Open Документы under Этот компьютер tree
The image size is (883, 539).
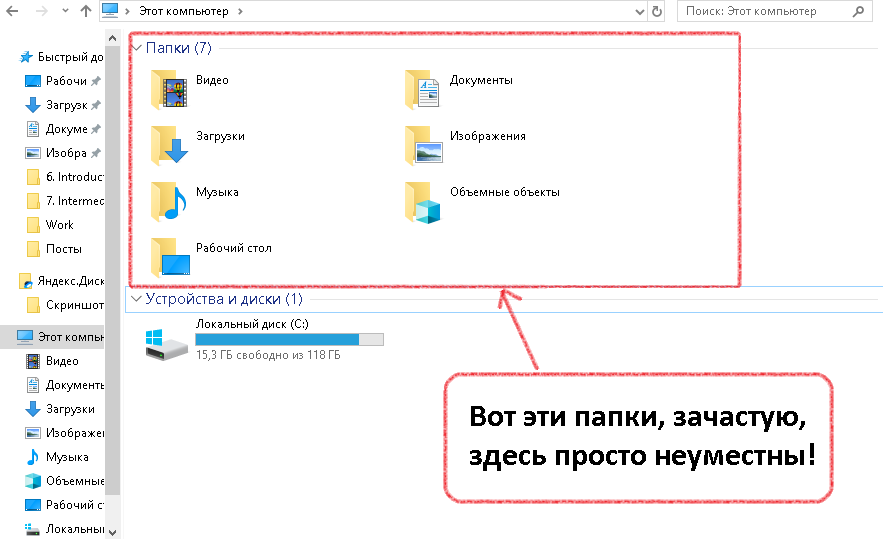(64, 385)
